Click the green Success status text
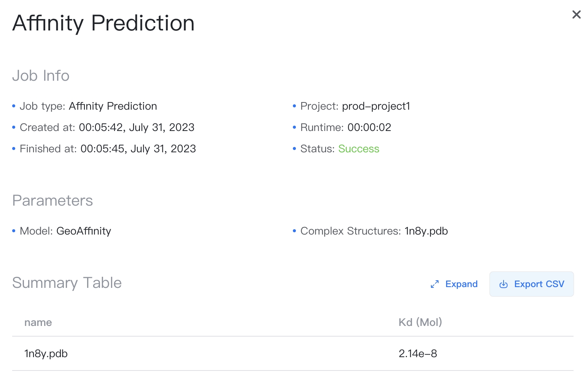 click(359, 148)
